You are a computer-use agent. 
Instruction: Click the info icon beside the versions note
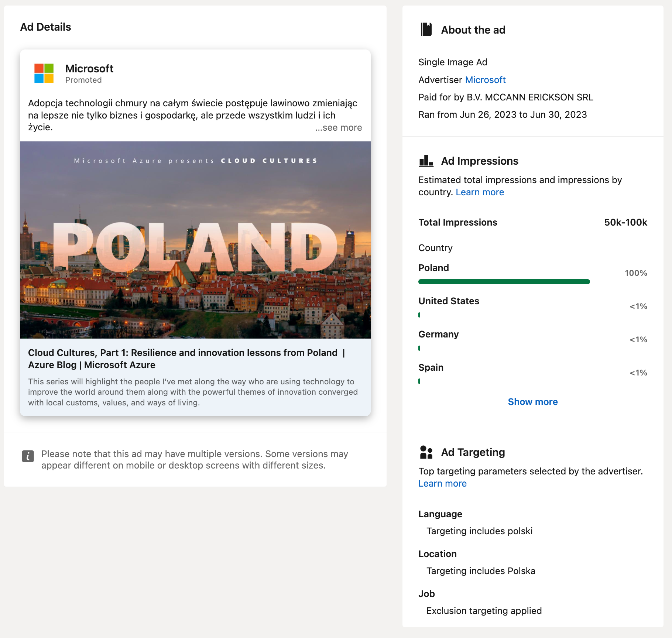[x=28, y=456]
